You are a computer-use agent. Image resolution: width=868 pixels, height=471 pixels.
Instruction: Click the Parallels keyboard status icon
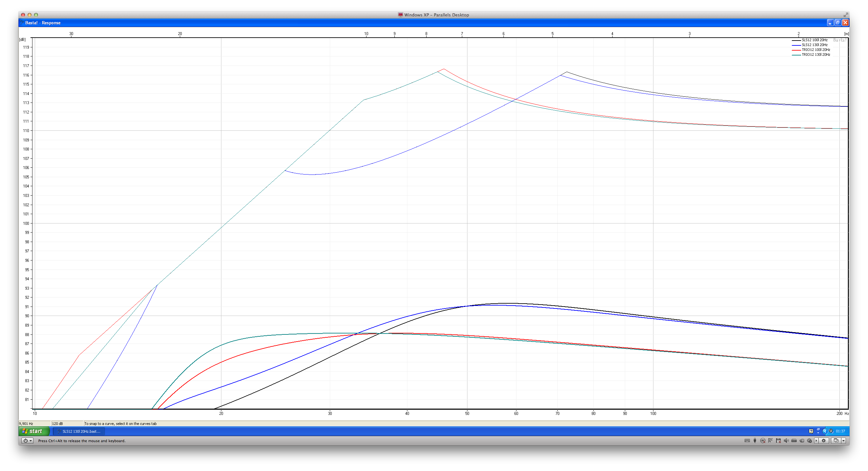pyautogui.click(x=747, y=441)
